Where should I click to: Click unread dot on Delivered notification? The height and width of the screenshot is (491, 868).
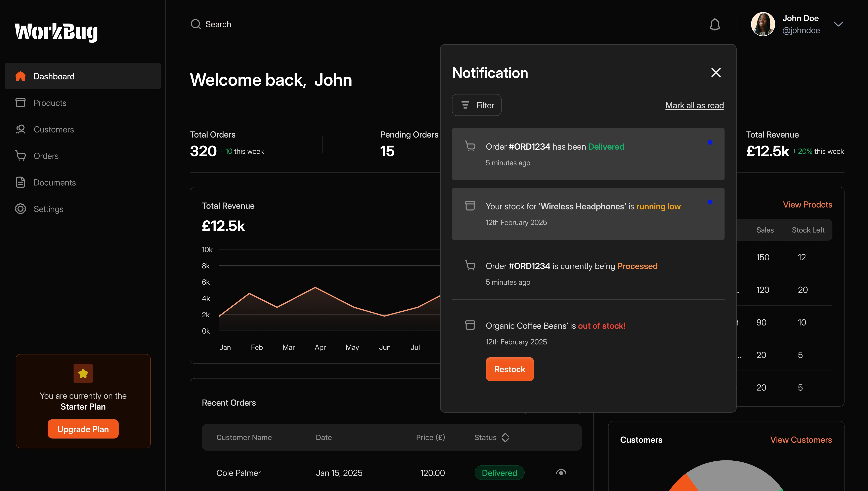tap(710, 142)
